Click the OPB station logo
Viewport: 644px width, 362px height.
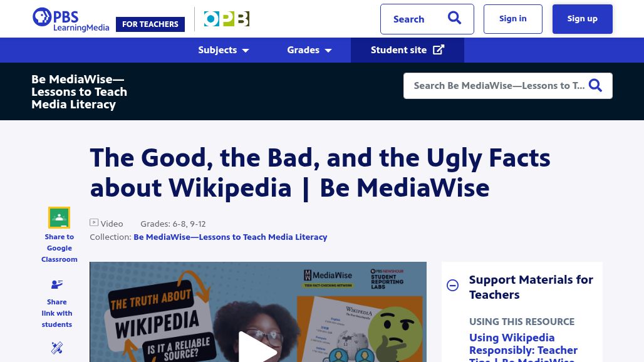click(x=226, y=19)
